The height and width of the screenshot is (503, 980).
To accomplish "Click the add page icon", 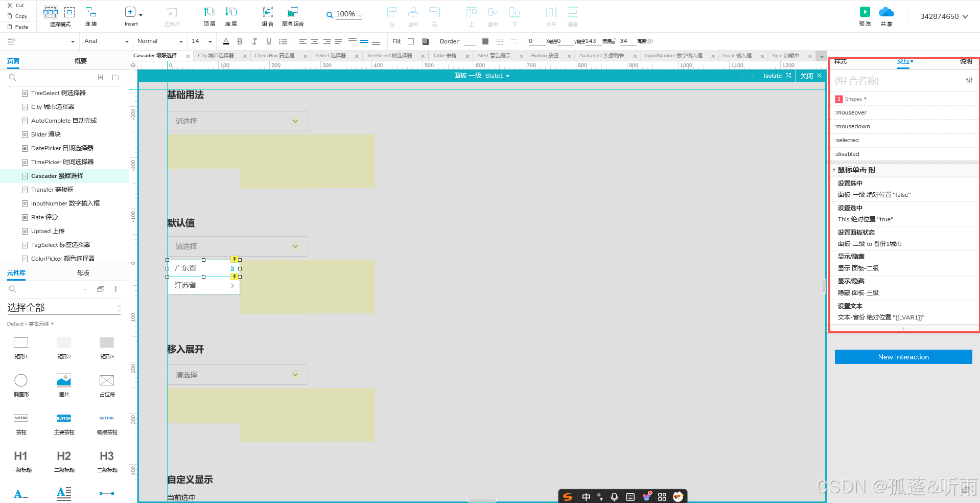I will tap(101, 78).
